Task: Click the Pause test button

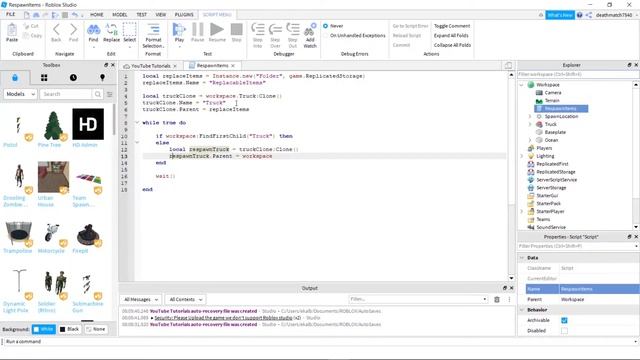Action: 198,29
